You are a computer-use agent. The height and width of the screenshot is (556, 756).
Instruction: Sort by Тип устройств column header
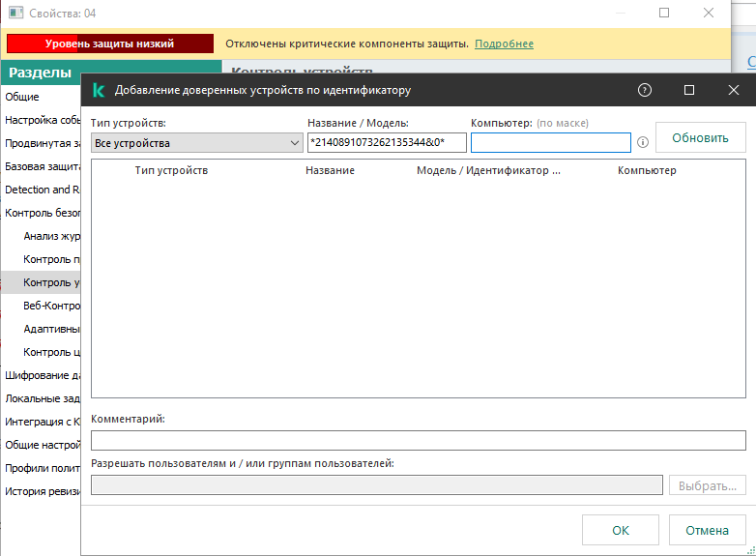(x=171, y=170)
